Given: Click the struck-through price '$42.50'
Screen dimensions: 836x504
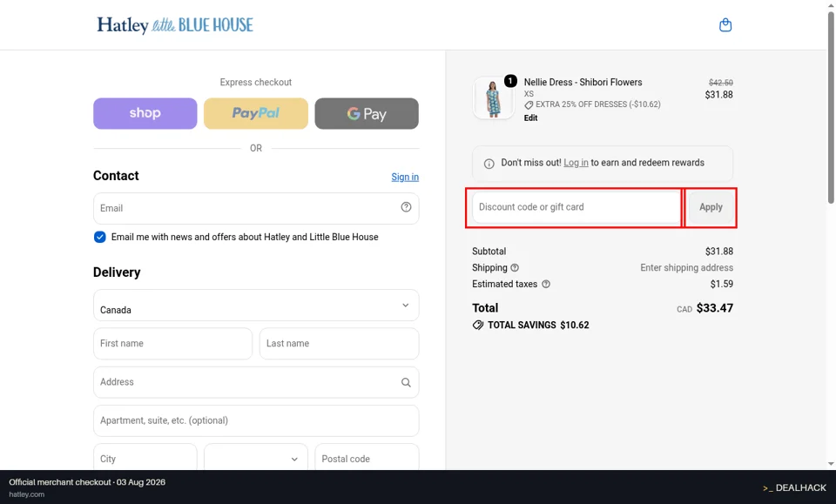Looking at the screenshot, I should tap(721, 83).
